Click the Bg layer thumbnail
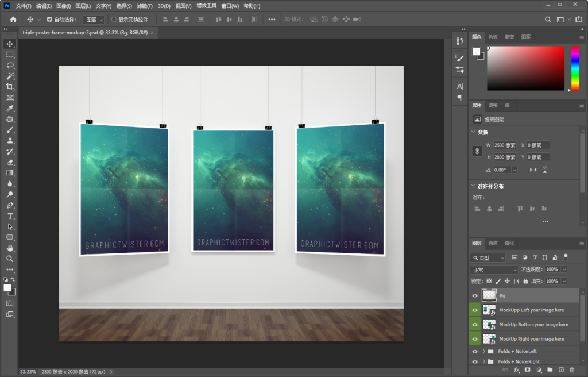 [x=489, y=295]
